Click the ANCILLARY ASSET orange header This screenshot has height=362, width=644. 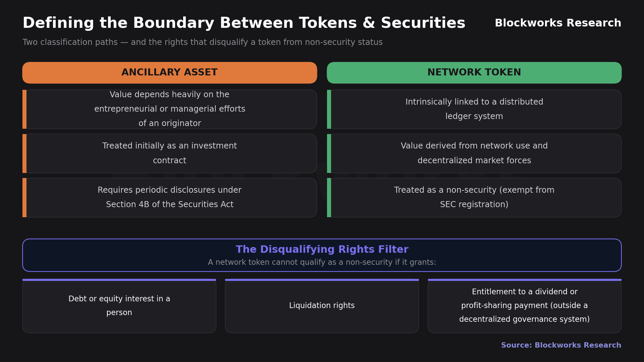pyautogui.click(x=170, y=73)
